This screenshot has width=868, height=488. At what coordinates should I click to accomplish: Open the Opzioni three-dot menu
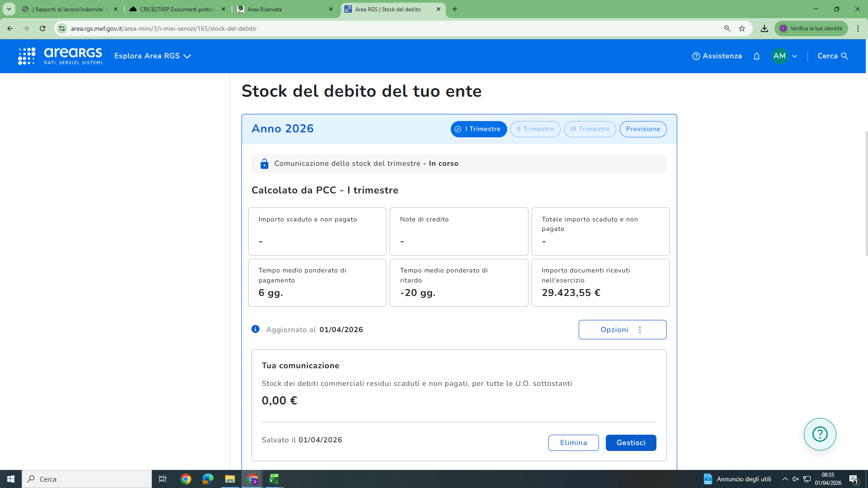click(x=639, y=330)
